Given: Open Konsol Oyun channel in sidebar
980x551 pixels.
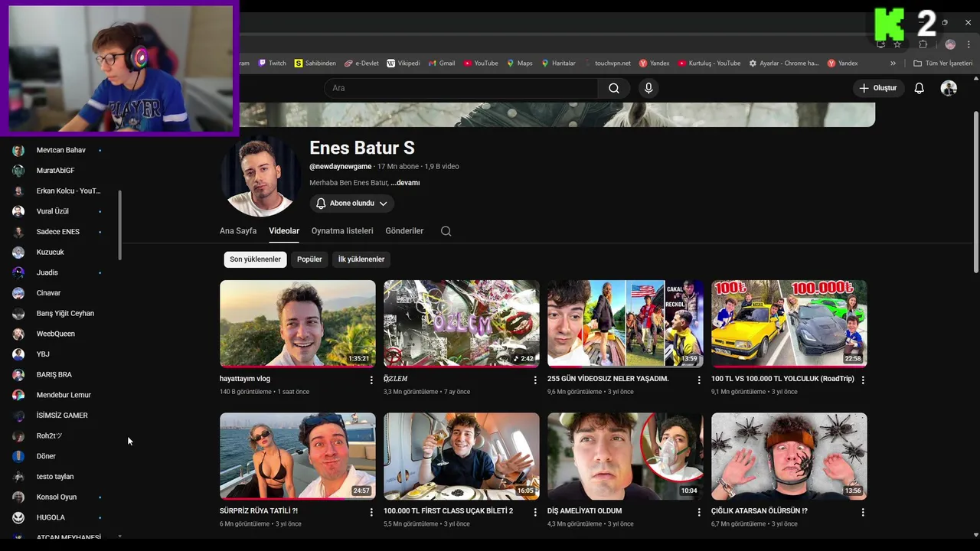Looking at the screenshot, I should pos(57,497).
